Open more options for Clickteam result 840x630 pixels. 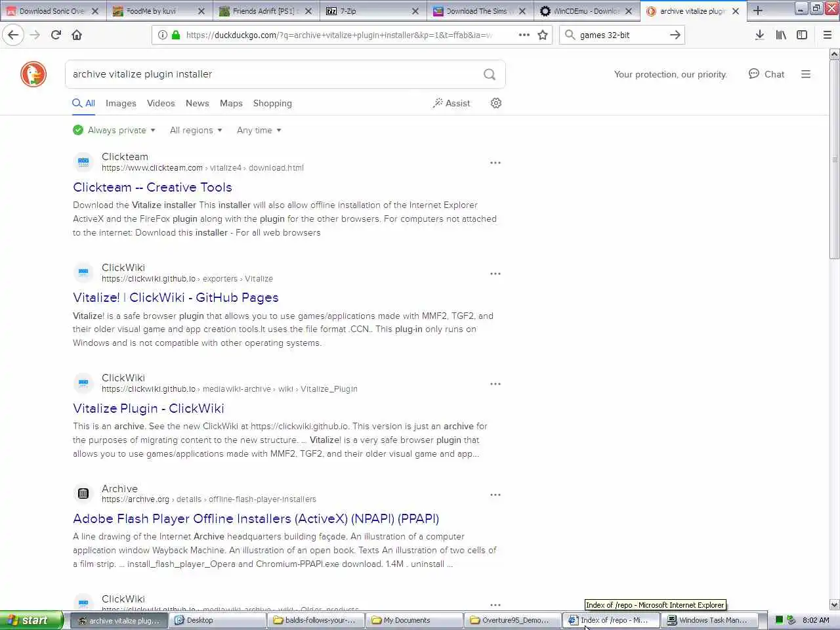(495, 163)
